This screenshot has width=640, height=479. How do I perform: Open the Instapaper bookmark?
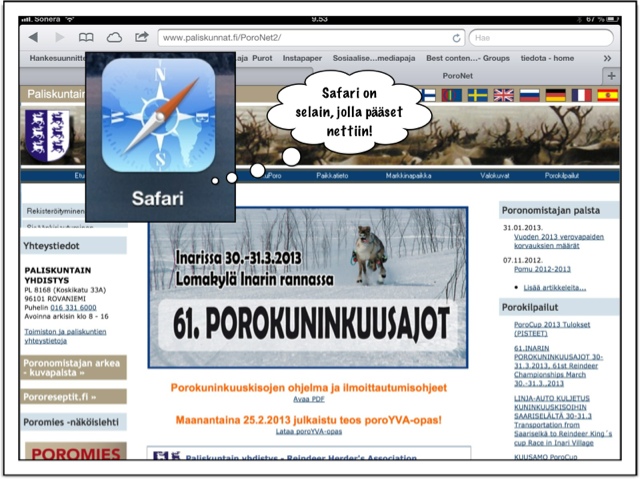302,58
